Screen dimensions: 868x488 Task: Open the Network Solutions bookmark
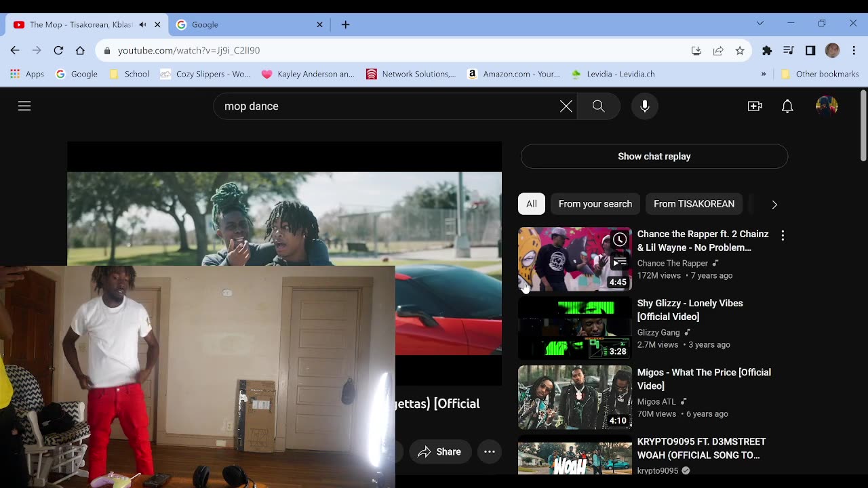click(411, 74)
